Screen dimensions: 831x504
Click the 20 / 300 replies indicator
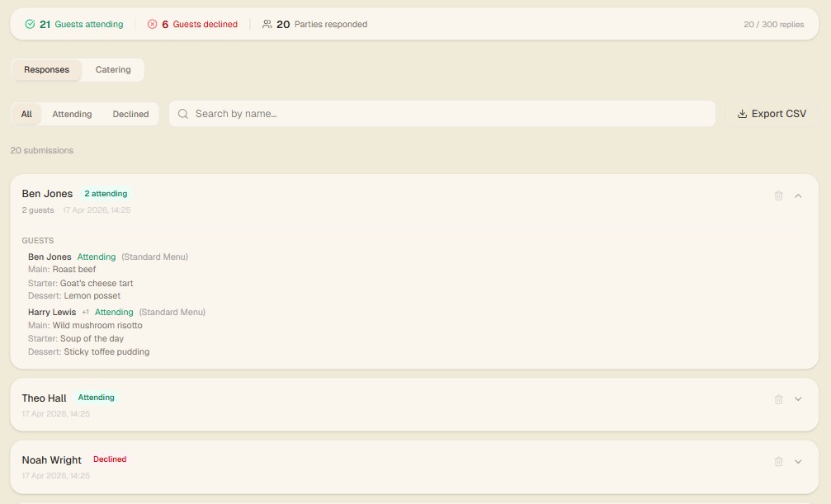click(x=773, y=25)
